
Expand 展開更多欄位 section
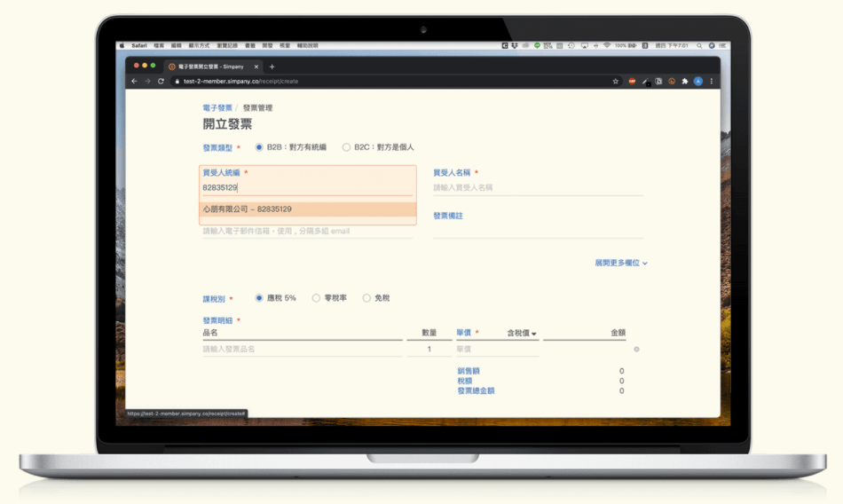[x=620, y=263]
